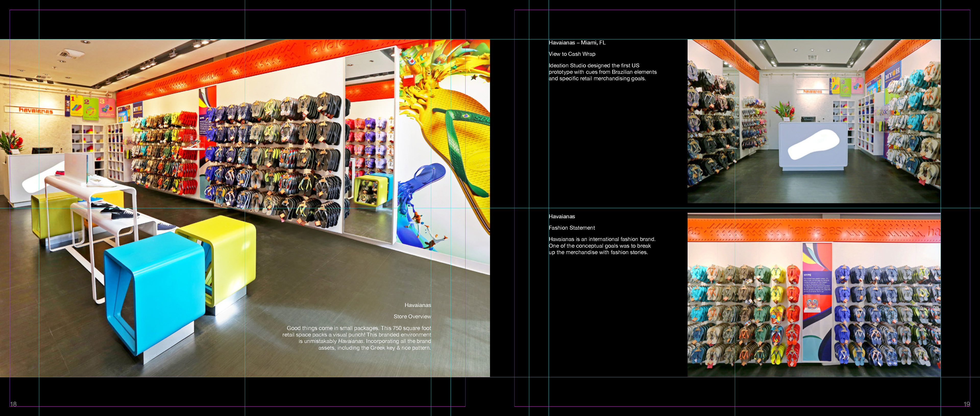The height and width of the screenshot is (416, 980).
Task: Click the 'Store Overview' subtitle
Action: pyautogui.click(x=412, y=317)
